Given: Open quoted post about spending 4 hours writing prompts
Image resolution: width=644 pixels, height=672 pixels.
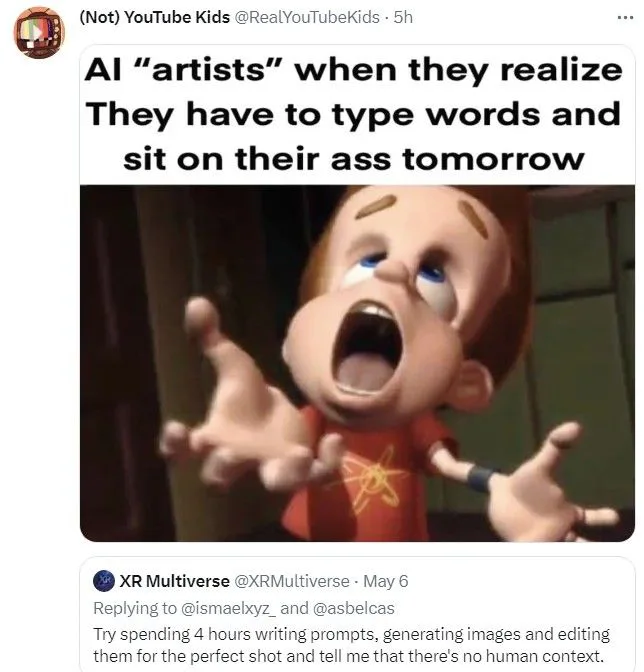Looking at the screenshot, I should (357, 615).
